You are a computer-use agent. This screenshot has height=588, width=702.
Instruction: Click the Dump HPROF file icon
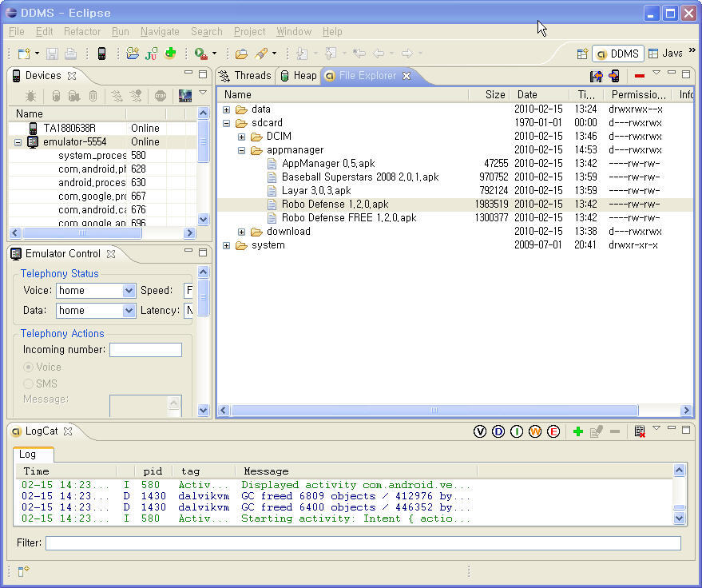(74, 95)
